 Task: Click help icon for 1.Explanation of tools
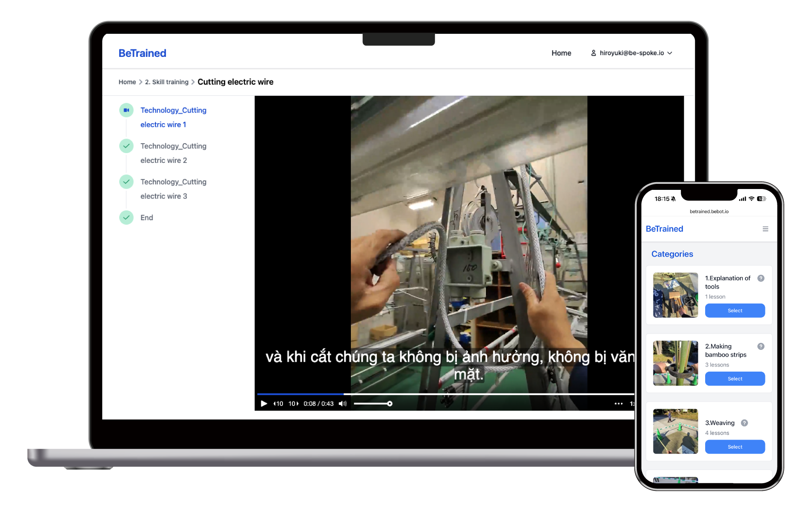761,278
